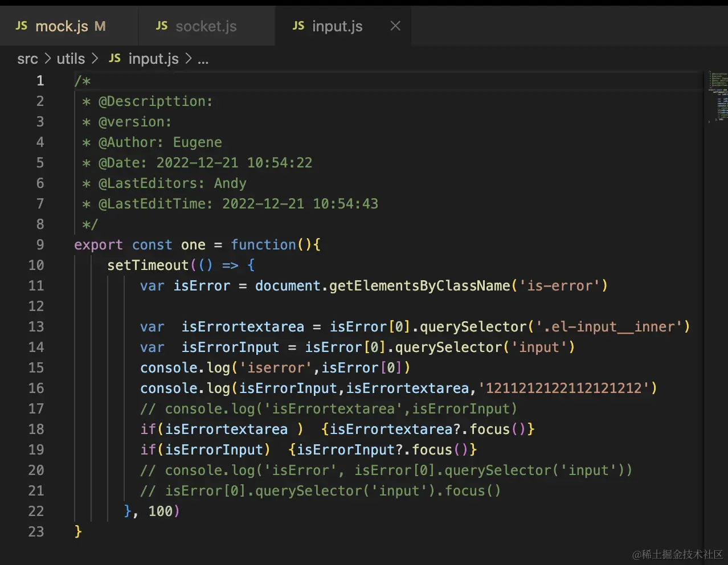
Task: Click the 'export' keyword on line 9
Action: pyautogui.click(x=99, y=245)
